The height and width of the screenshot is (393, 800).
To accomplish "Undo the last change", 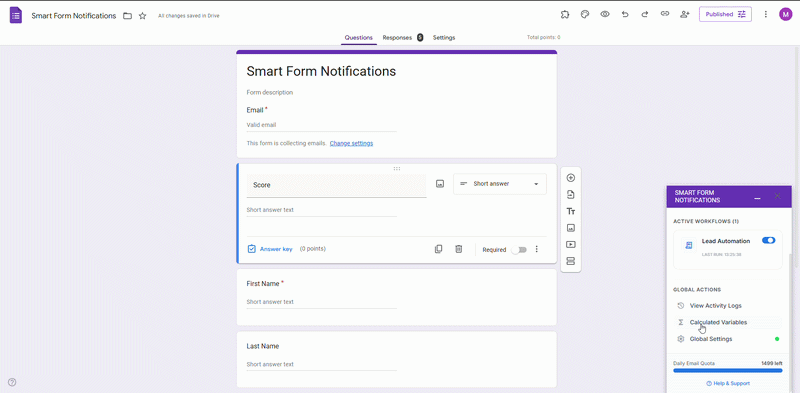I will tap(625, 14).
